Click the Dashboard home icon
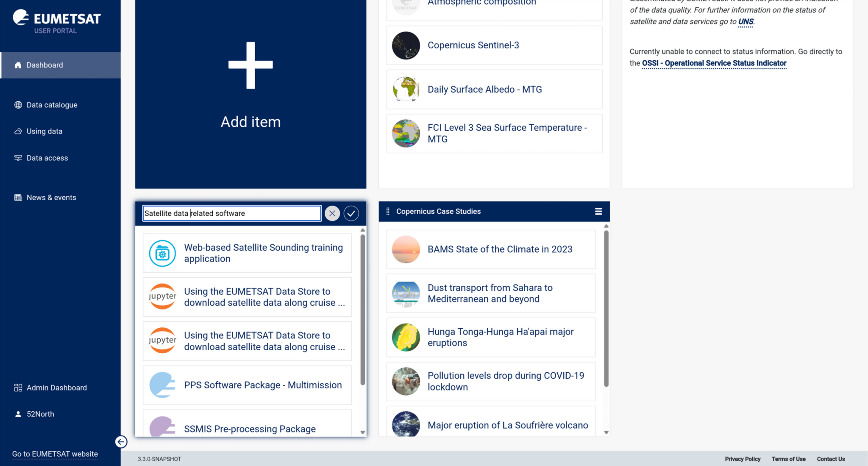Image resolution: width=868 pixels, height=466 pixels. 18,65
